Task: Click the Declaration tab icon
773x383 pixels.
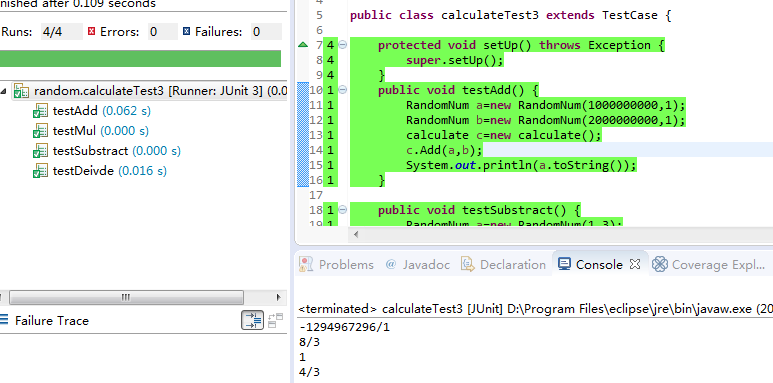Action: coord(467,265)
